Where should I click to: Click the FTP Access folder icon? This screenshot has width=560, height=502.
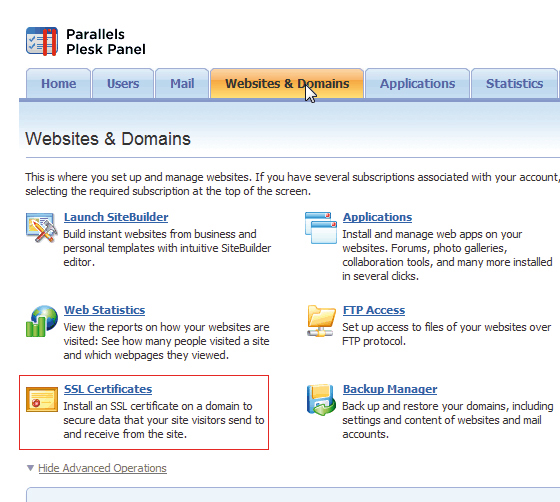(321, 321)
